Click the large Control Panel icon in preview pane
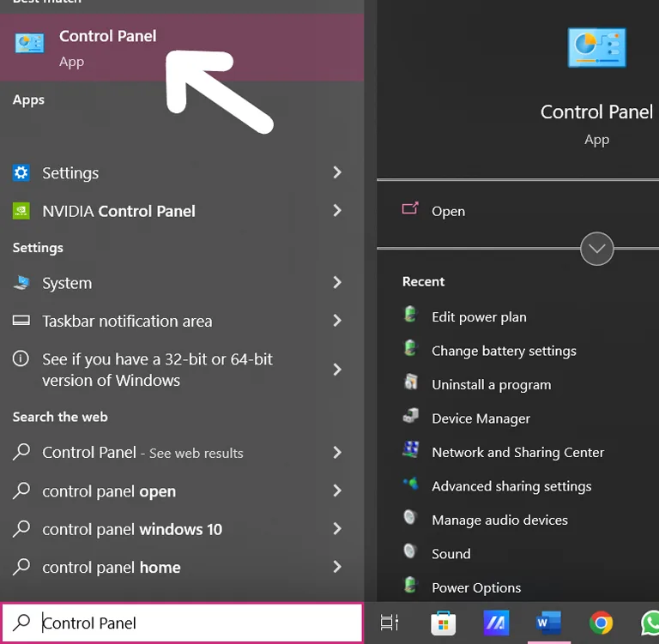This screenshot has width=659, height=644. tap(597, 47)
